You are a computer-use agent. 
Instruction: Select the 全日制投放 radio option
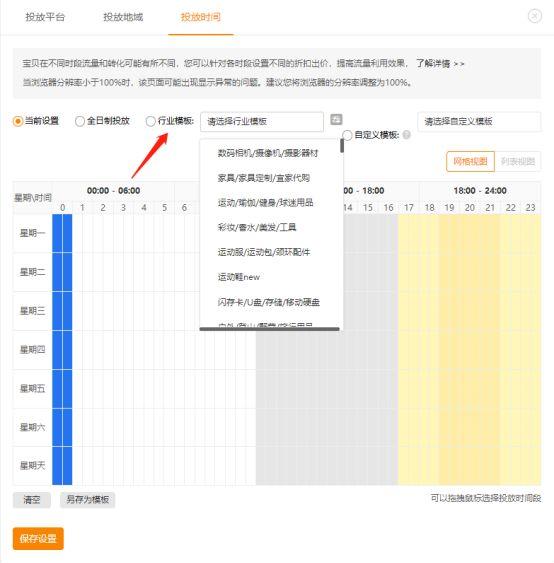80,121
